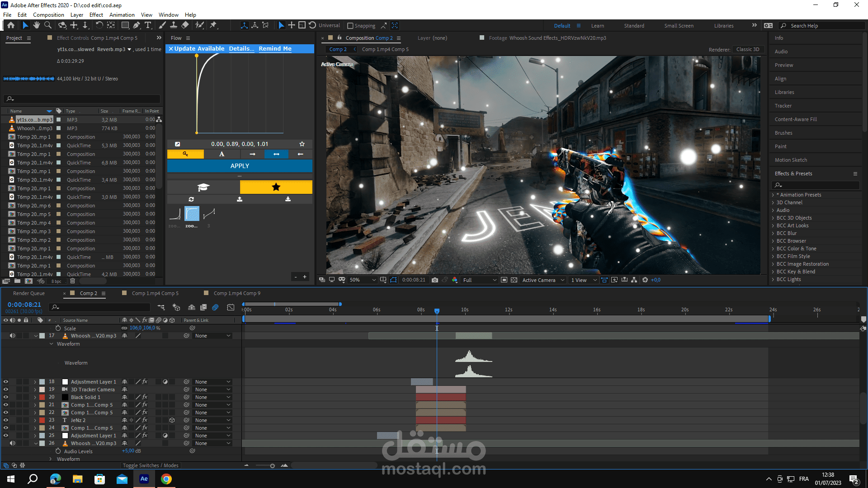Click the timeline zoom slider handle
Viewport: 868px width, 488px height.
272,466
